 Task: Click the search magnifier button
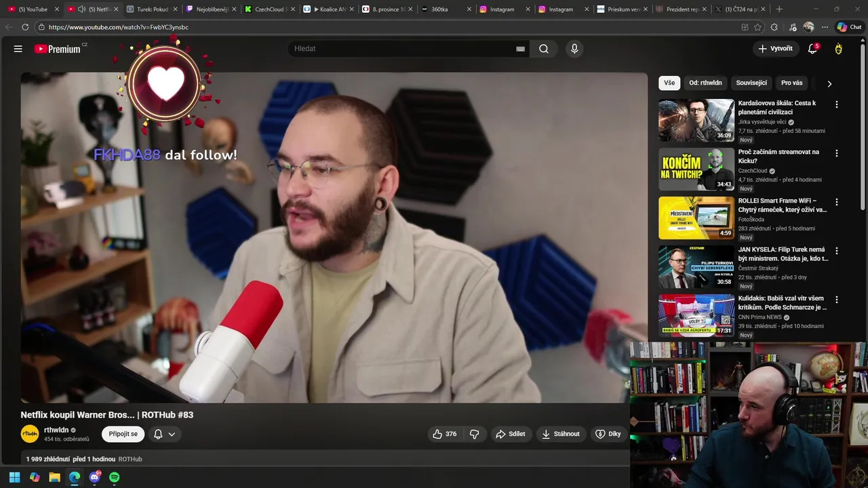[x=544, y=49]
